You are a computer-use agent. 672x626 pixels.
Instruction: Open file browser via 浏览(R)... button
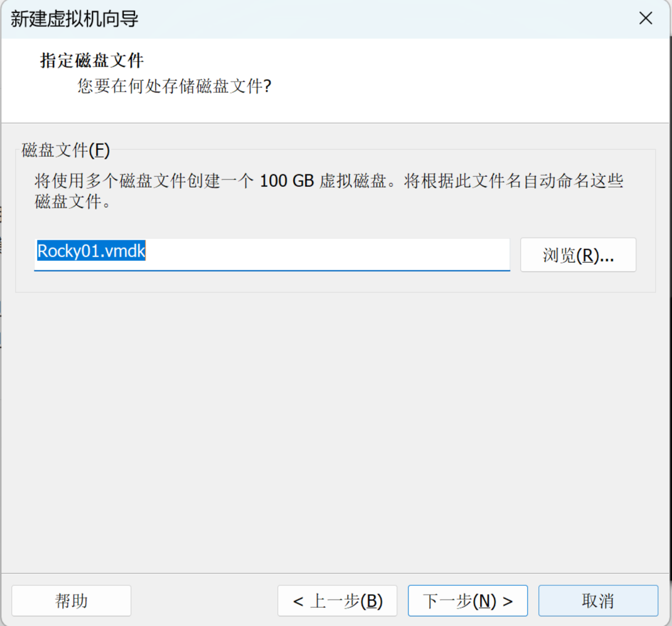[578, 255]
